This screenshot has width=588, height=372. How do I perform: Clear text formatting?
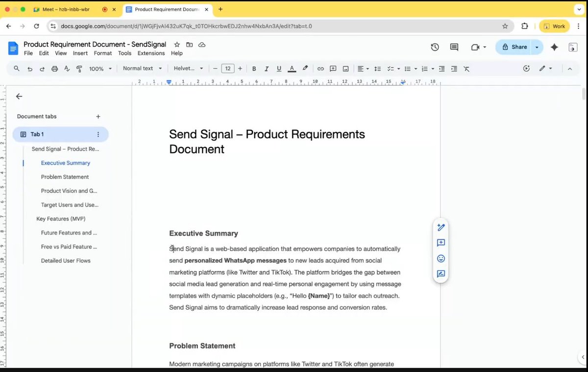466,69
